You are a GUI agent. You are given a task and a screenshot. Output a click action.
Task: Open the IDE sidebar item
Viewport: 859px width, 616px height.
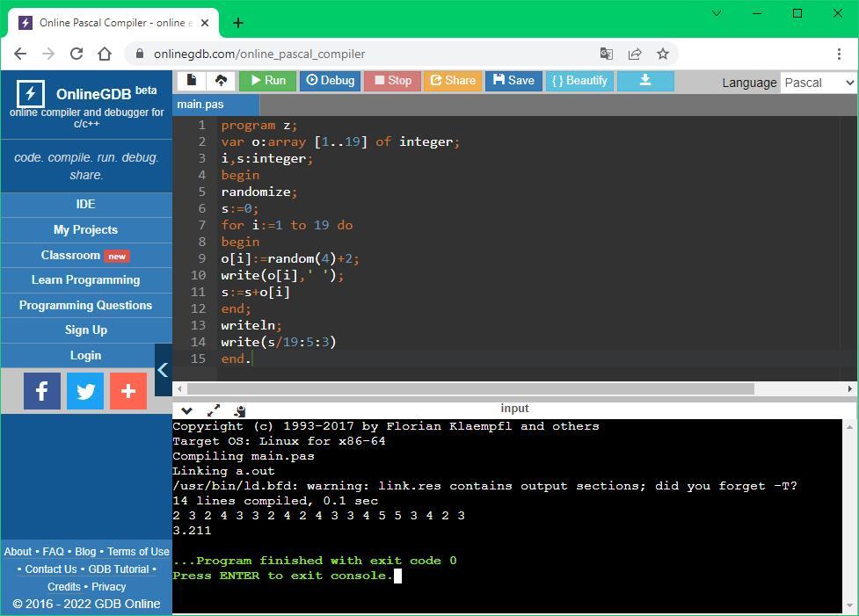(x=86, y=204)
